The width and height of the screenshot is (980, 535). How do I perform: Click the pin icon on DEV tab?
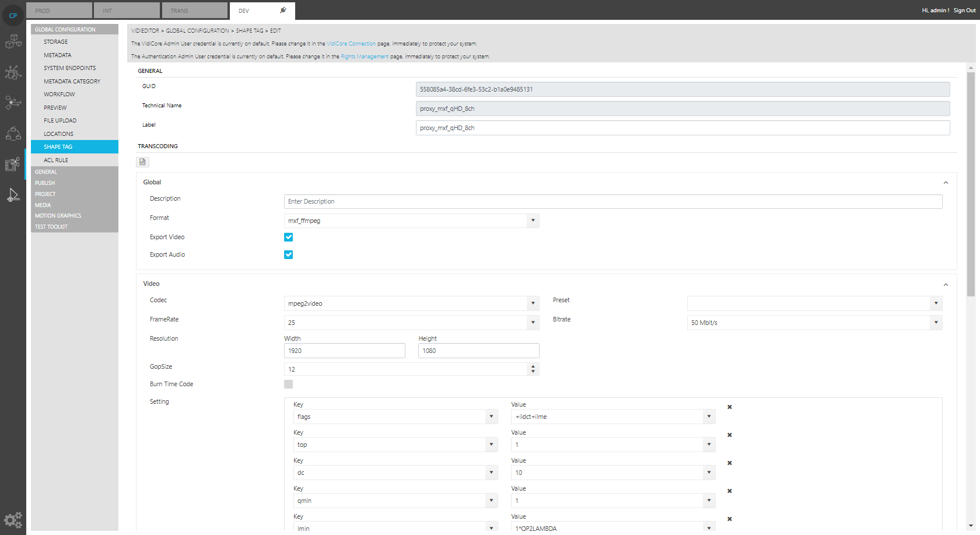click(x=283, y=11)
